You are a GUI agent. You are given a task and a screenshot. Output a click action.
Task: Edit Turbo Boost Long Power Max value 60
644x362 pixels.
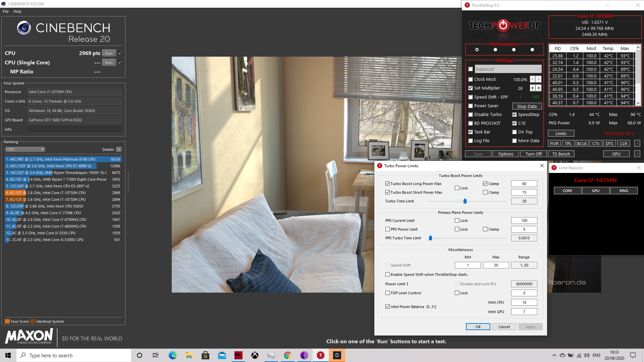click(524, 184)
